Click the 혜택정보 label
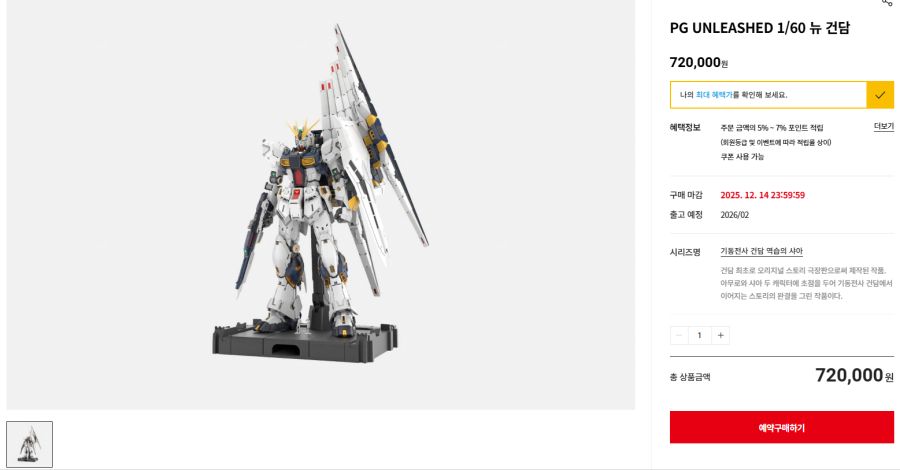This screenshot has width=900, height=470. pos(685,127)
